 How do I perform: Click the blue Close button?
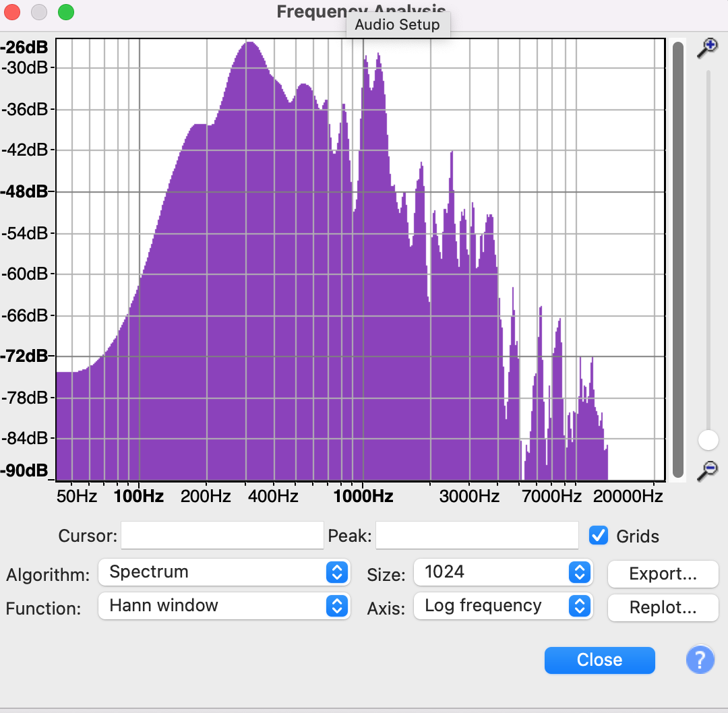pyautogui.click(x=599, y=660)
